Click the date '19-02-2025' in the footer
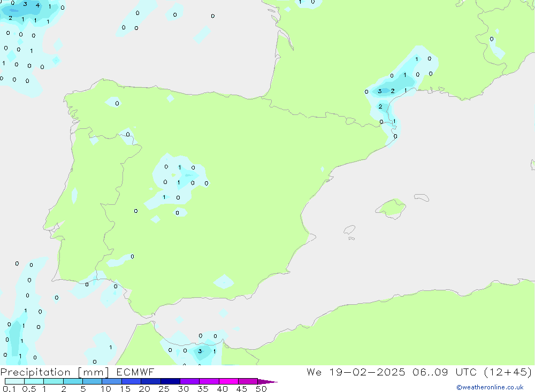The width and height of the screenshot is (535, 392). coord(367,372)
